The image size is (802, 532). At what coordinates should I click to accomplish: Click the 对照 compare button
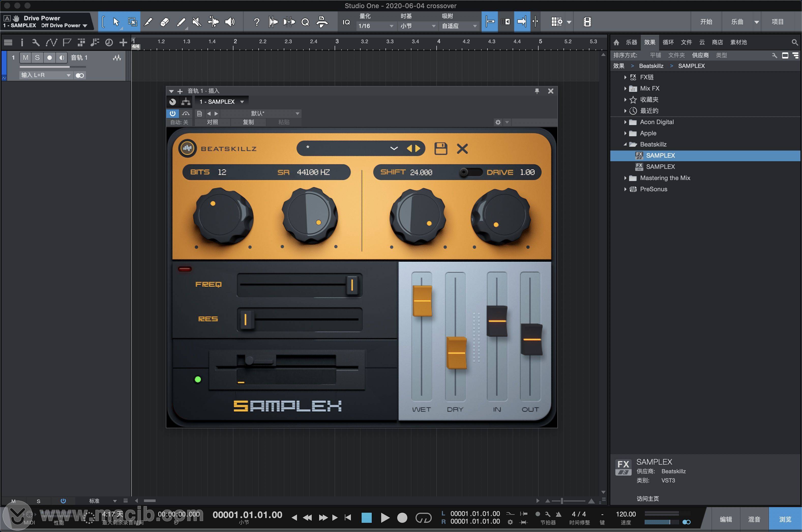point(212,122)
